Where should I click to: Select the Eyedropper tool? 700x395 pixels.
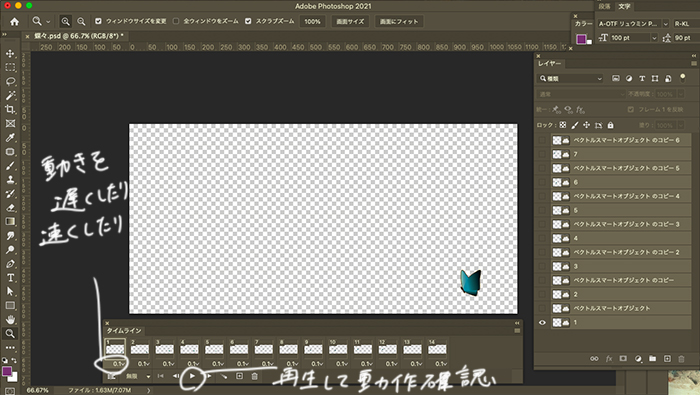(10, 137)
